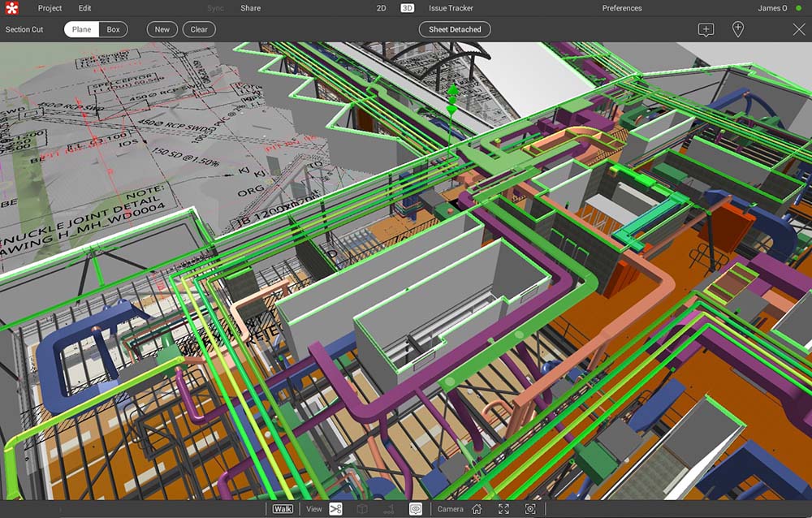The image size is (812, 518).
Task: Toggle Walk mode on
Action: click(283, 509)
